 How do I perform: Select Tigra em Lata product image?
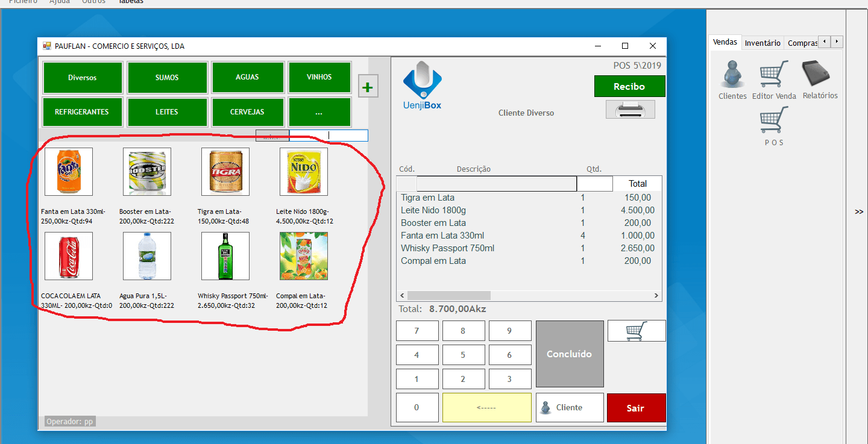click(x=225, y=172)
